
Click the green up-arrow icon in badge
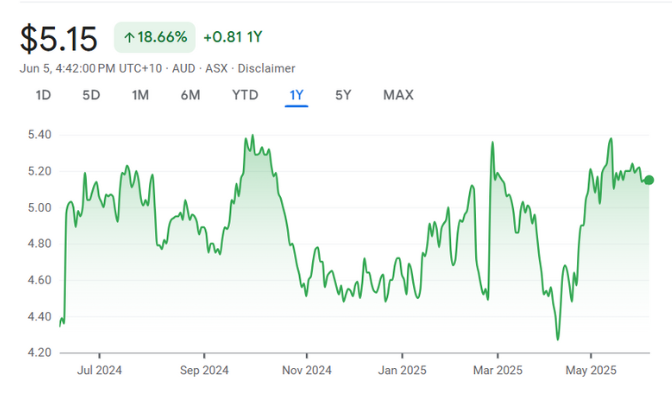click(129, 38)
